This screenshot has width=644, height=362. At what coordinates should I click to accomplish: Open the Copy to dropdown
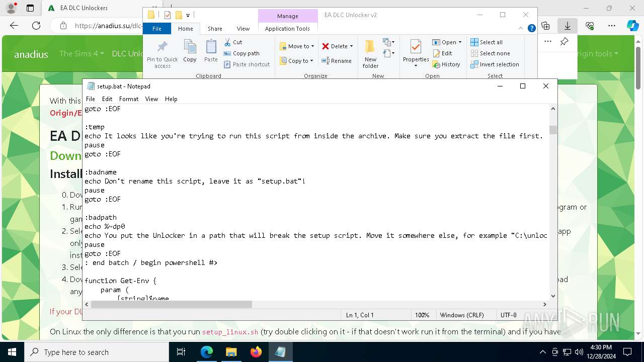(x=296, y=61)
